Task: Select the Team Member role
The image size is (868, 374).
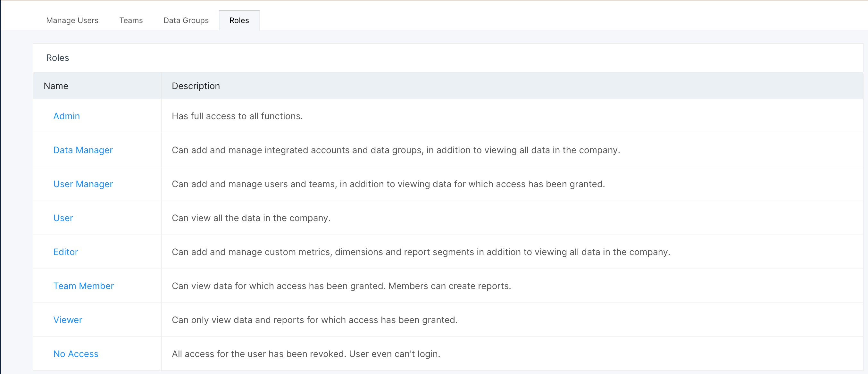Action: coord(84,286)
